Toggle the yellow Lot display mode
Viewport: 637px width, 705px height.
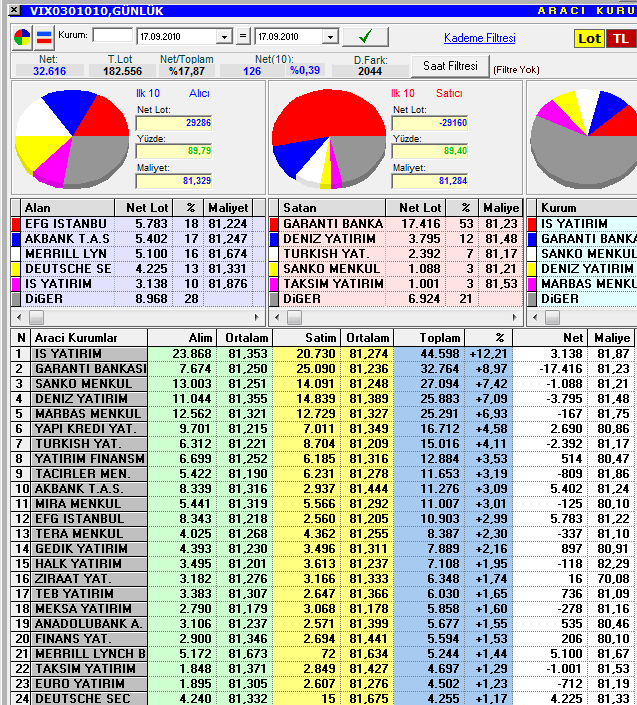tap(590, 39)
